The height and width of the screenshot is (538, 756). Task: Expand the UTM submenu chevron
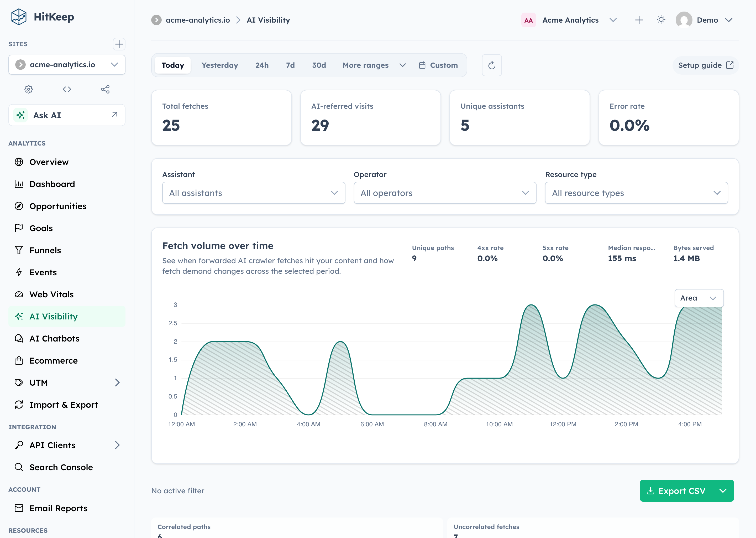[x=117, y=383]
